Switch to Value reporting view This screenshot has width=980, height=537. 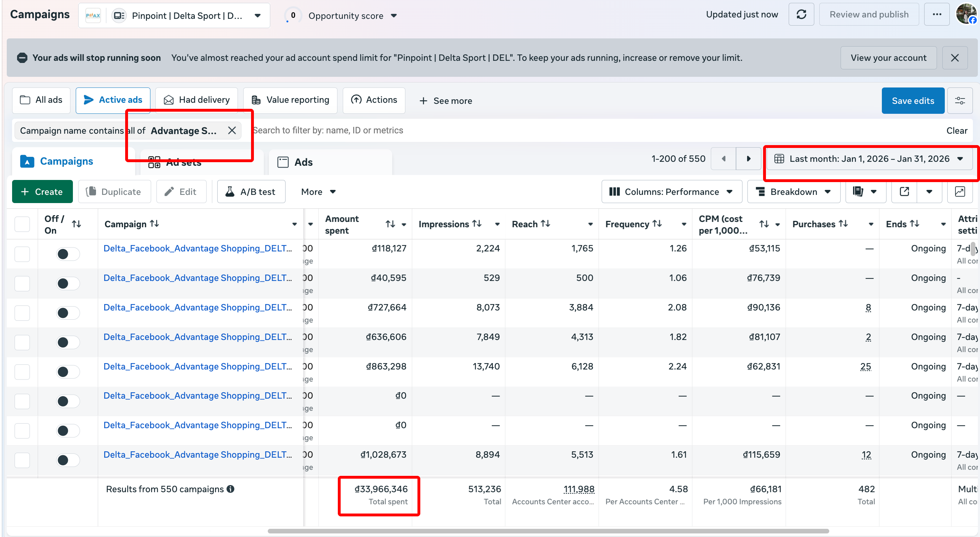point(290,101)
